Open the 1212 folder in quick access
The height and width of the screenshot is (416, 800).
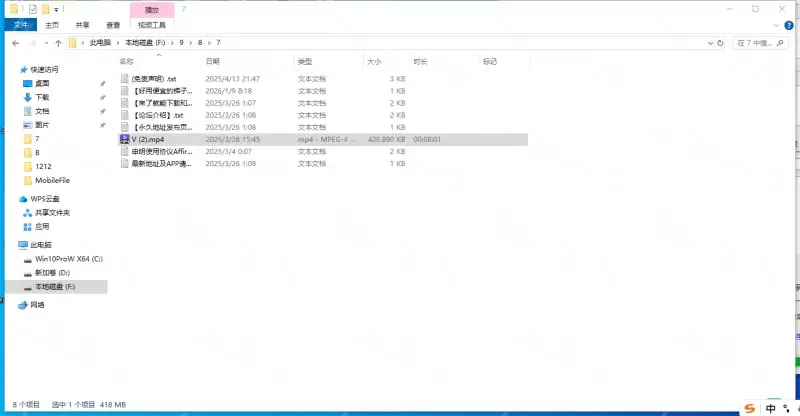44,166
